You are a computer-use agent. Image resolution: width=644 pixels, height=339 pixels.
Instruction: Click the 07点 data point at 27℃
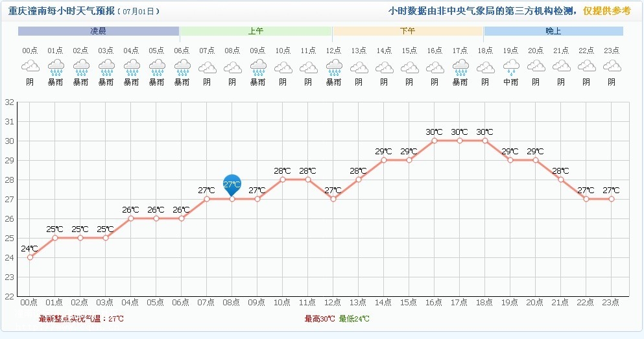click(x=207, y=199)
